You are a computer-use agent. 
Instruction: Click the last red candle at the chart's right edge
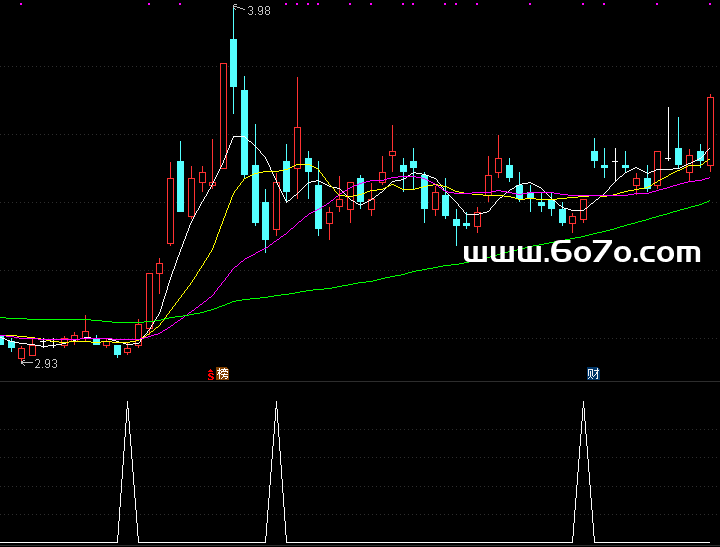[x=710, y=130]
